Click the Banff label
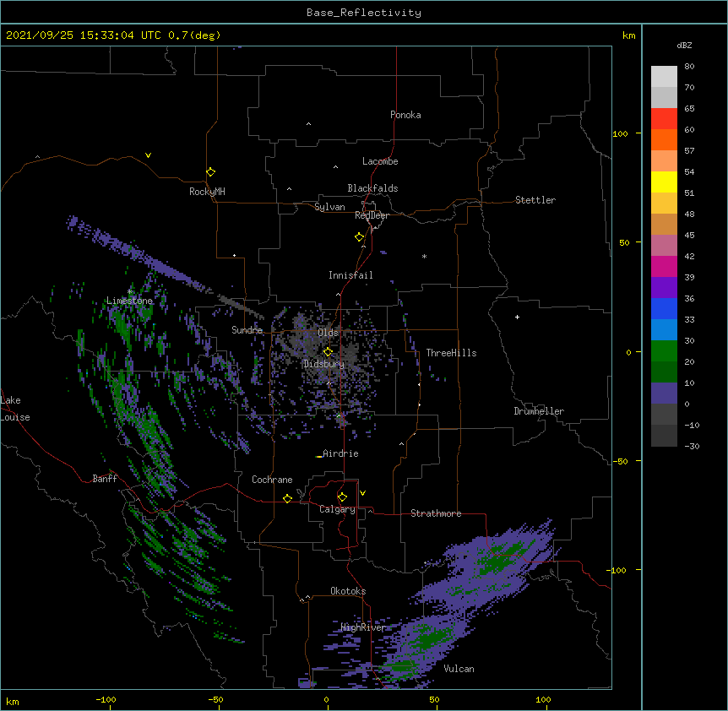The width and height of the screenshot is (728, 711). coord(105,479)
